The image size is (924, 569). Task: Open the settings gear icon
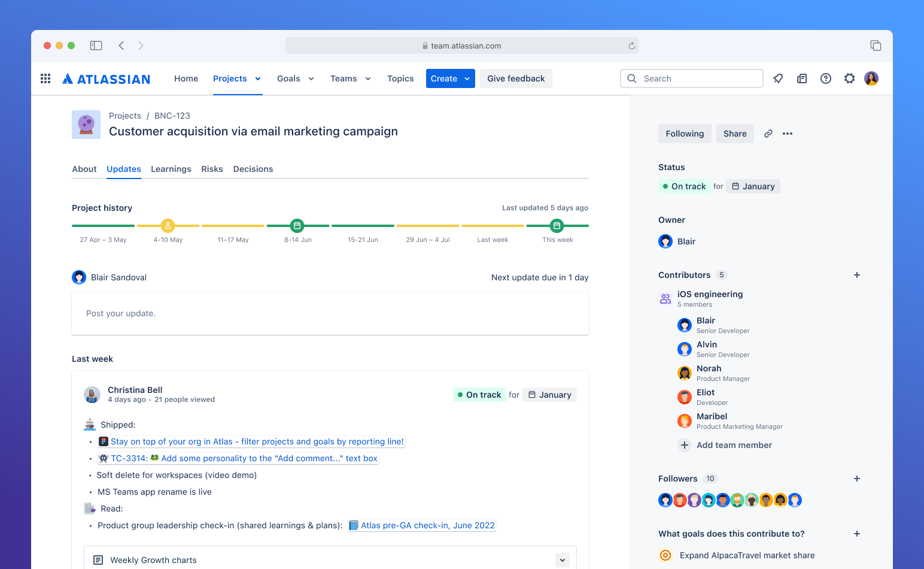pyautogui.click(x=849, y=78)
